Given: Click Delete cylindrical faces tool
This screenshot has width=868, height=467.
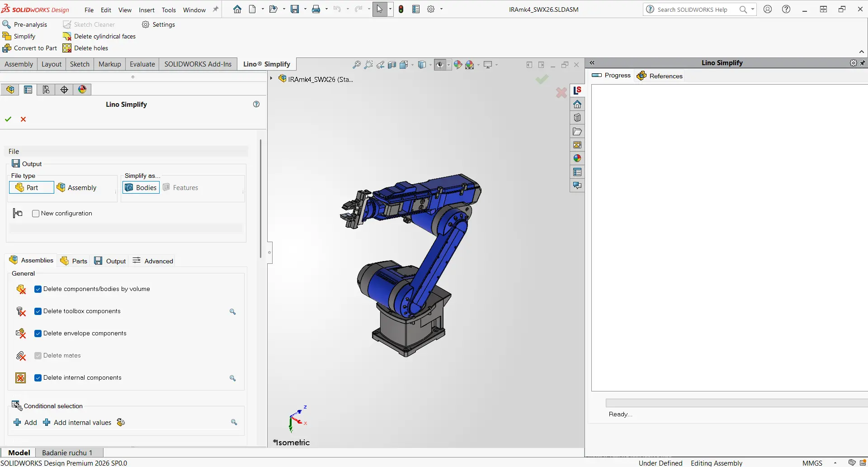Looking at the screenshot, I should click(x=99, y=36).
